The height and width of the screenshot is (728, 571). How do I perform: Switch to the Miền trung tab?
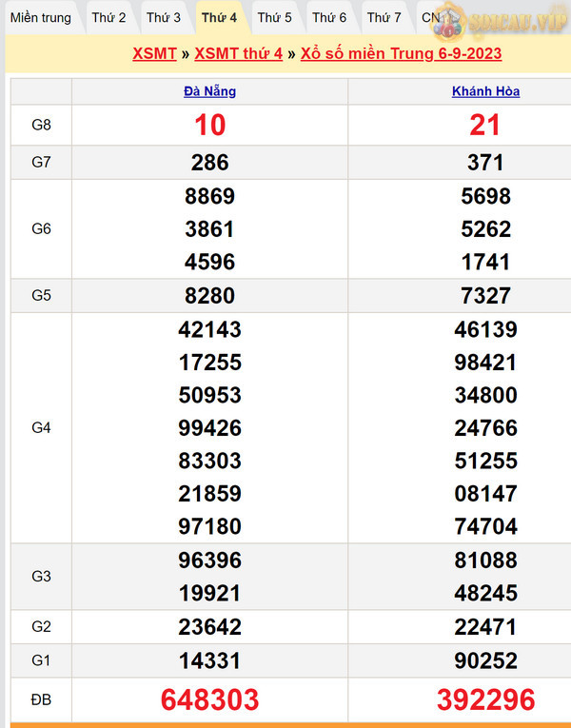tap(41, 17)
